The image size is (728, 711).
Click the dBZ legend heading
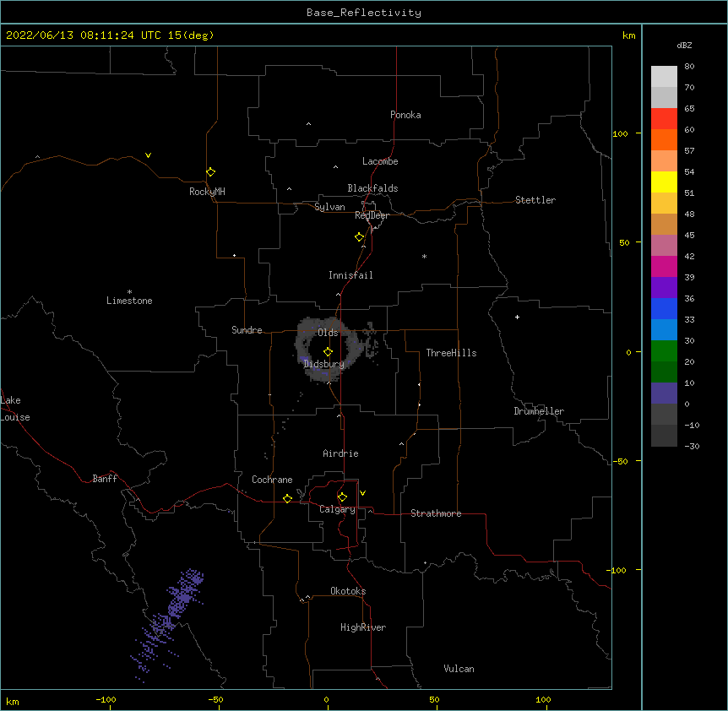684,45
